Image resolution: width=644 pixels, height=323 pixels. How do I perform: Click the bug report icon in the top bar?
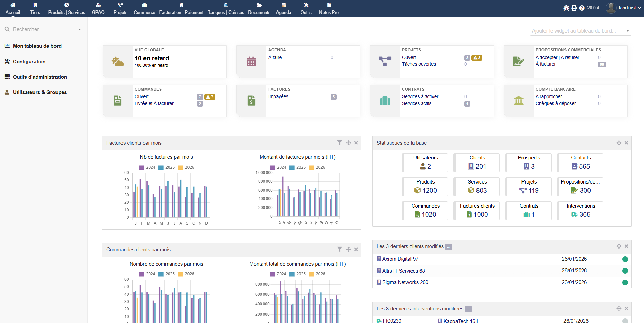pos(566,7)
